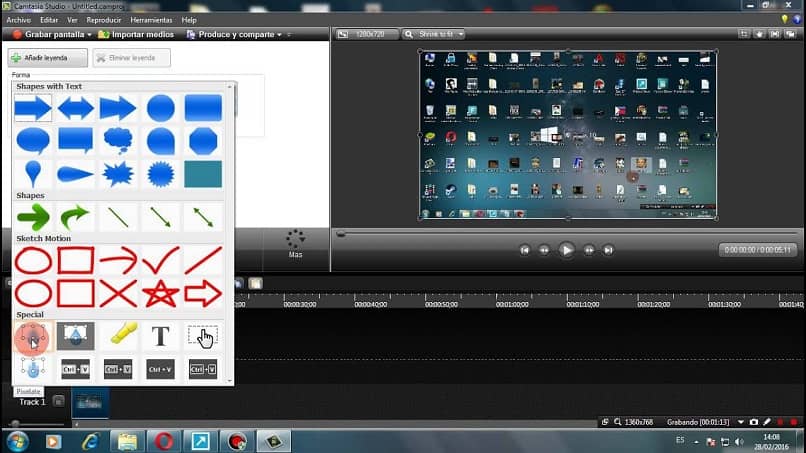Image resolution: width=806 pixels, height=453 pixels.
Task: Play the preview video
Action: [x=566, y=250]
